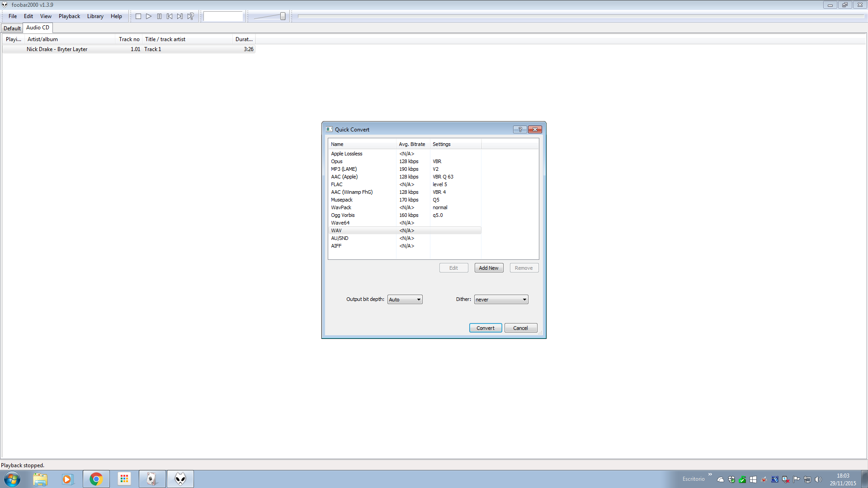Click the Action Center flag tray icon
This screenshot has width=868, height=488.
(x=797, y=479)
